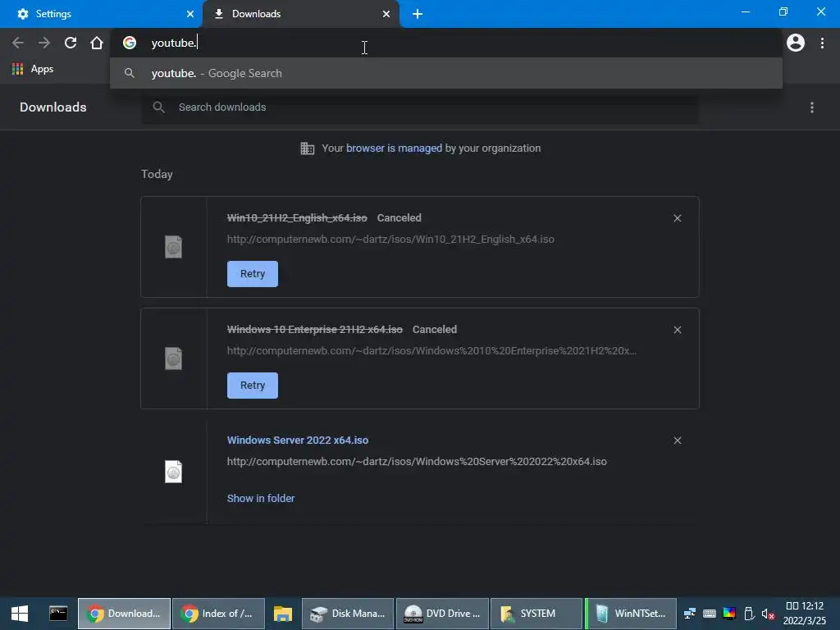The image size is (840, 630).
Task: Switch to the Chrome 'Index of /...' window
Action: click(218, 614)
